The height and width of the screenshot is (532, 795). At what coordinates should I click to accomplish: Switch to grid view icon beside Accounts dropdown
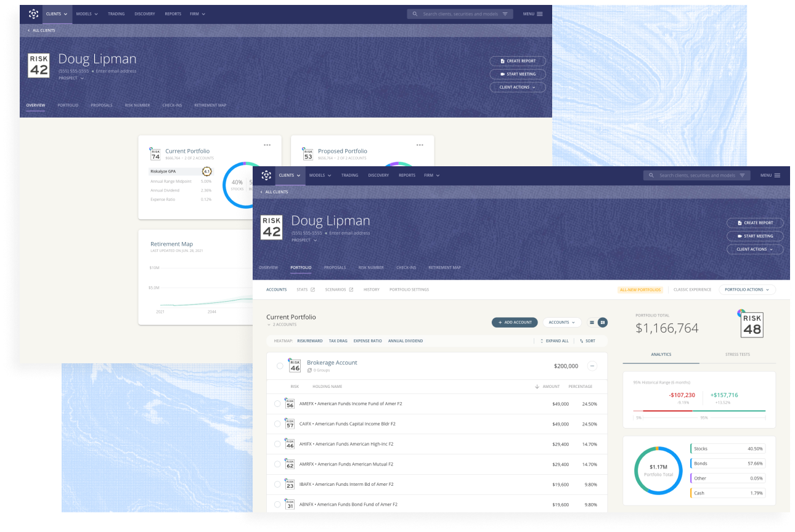603,322
